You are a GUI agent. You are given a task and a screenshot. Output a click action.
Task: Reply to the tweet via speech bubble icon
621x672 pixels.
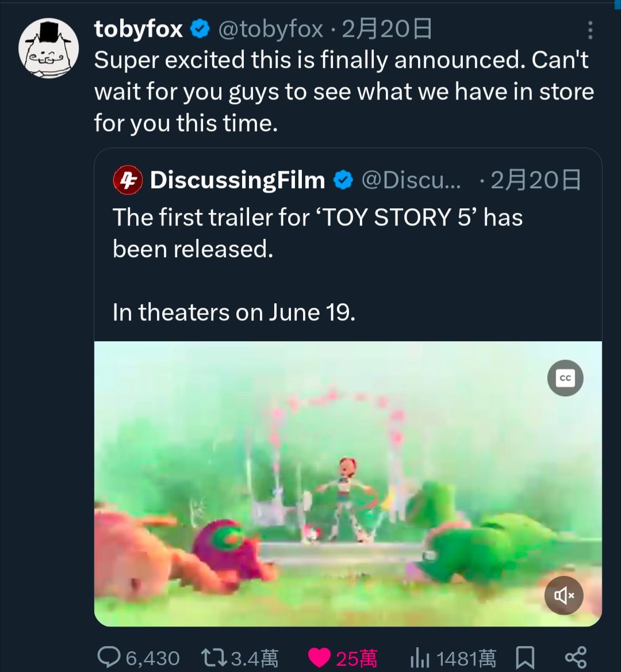click(x=109, y=657)
